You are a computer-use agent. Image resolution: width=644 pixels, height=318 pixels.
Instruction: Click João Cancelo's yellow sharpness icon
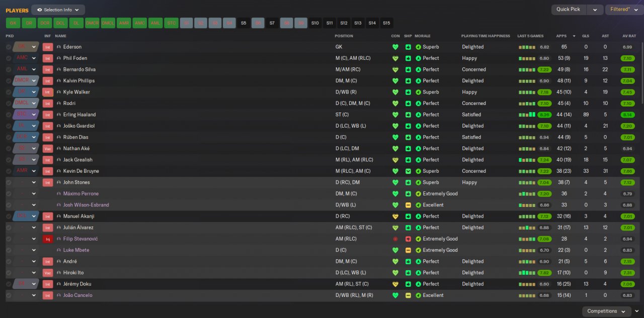[x=408, y=295]
